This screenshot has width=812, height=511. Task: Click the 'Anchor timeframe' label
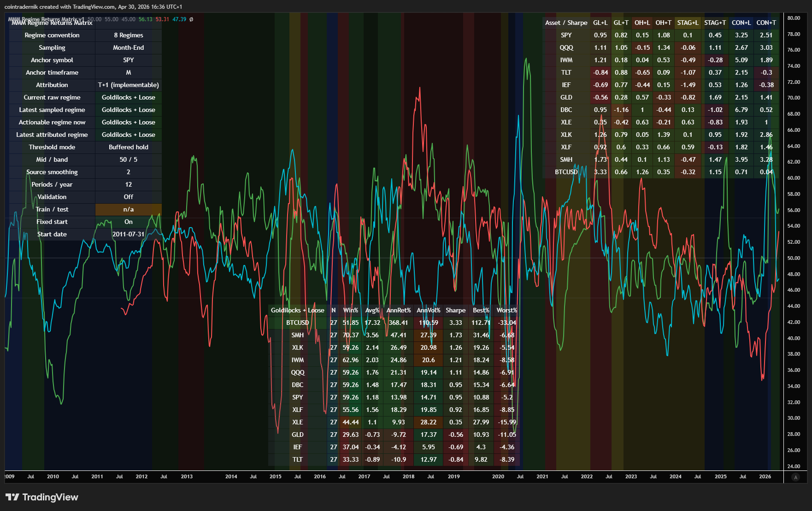[52, 73]
